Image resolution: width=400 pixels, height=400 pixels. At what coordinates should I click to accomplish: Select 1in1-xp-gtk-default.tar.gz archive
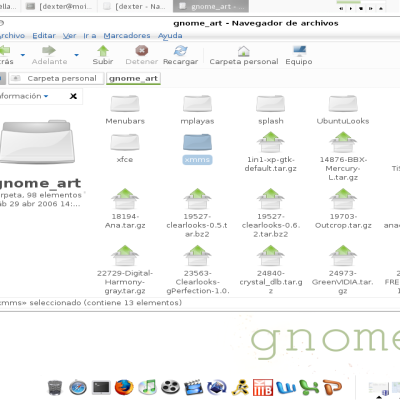(x=271, y=152)
